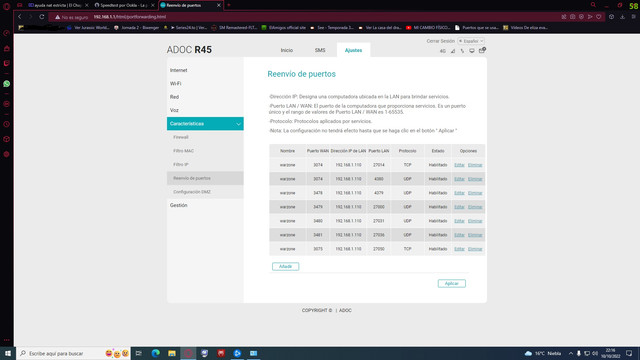Switch to the Inicio tab

tap(287, 50)
